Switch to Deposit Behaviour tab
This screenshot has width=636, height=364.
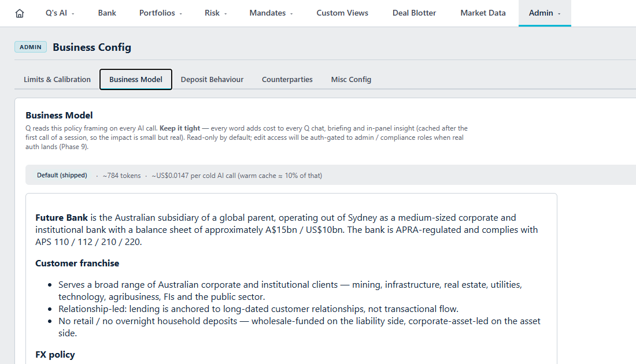[x=212, y=80]
